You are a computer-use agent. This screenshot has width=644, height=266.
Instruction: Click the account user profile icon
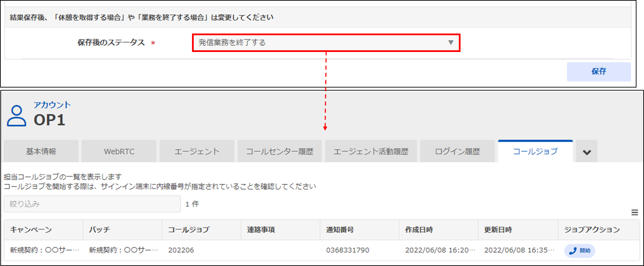pyautogui.click(x=16, y=116)
